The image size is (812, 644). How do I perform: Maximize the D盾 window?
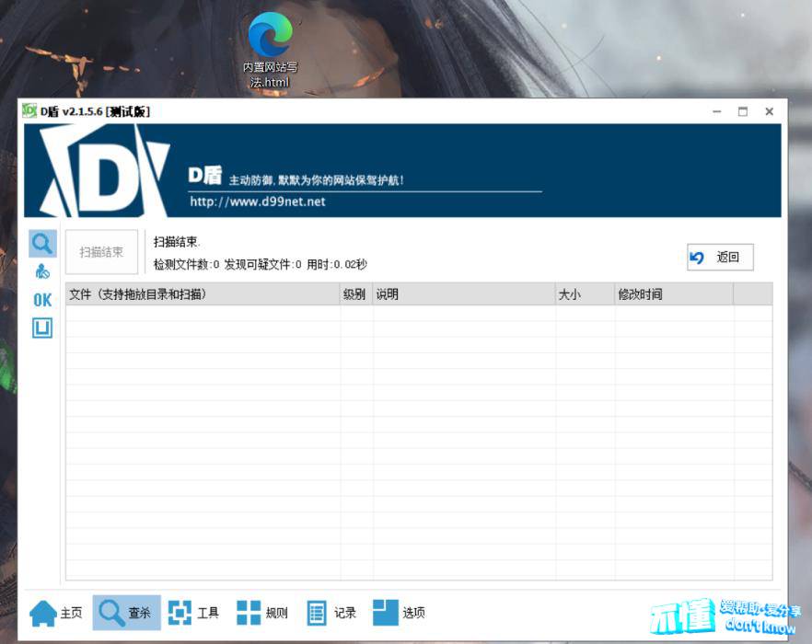click(x=743, y=111)
